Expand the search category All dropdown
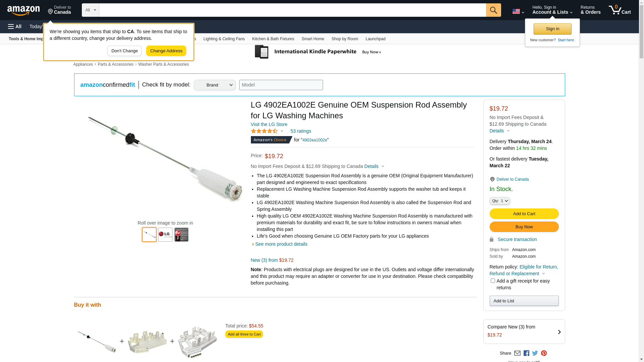Screen dimensions: 644x362 click(90, 10)
